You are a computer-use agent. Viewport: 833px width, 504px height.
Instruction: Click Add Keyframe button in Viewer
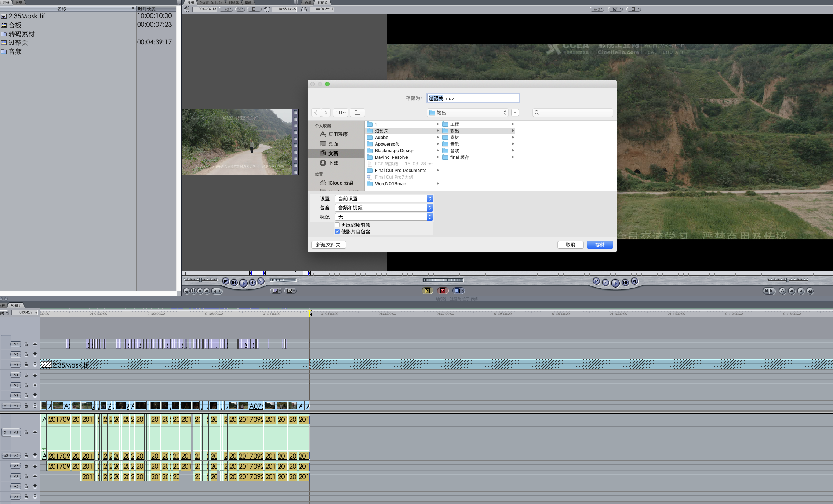pos(200,291)
